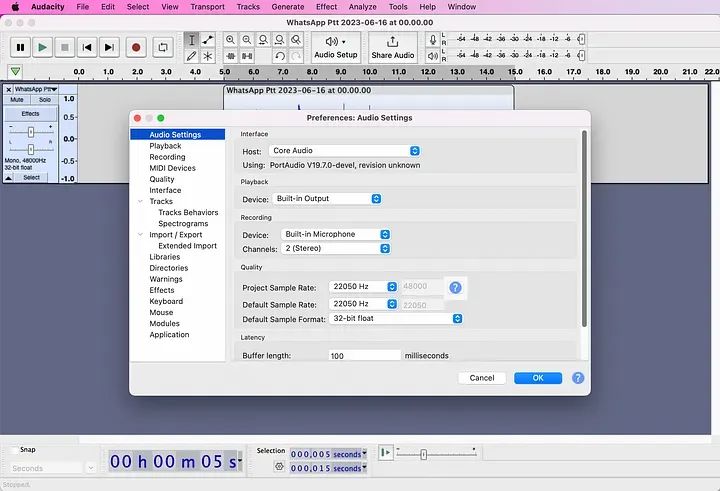Viewport: 720px width, 491px height.
Task: Skip to start of the track
Action: [x=87, y=47]
